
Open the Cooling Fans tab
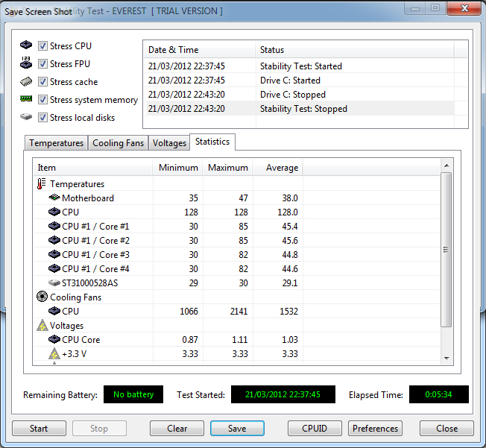click(x=118, y=143)
